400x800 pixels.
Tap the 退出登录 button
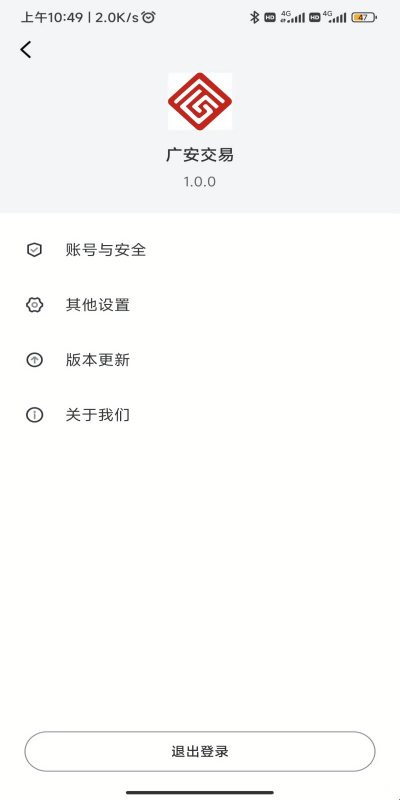pos(200,752)
